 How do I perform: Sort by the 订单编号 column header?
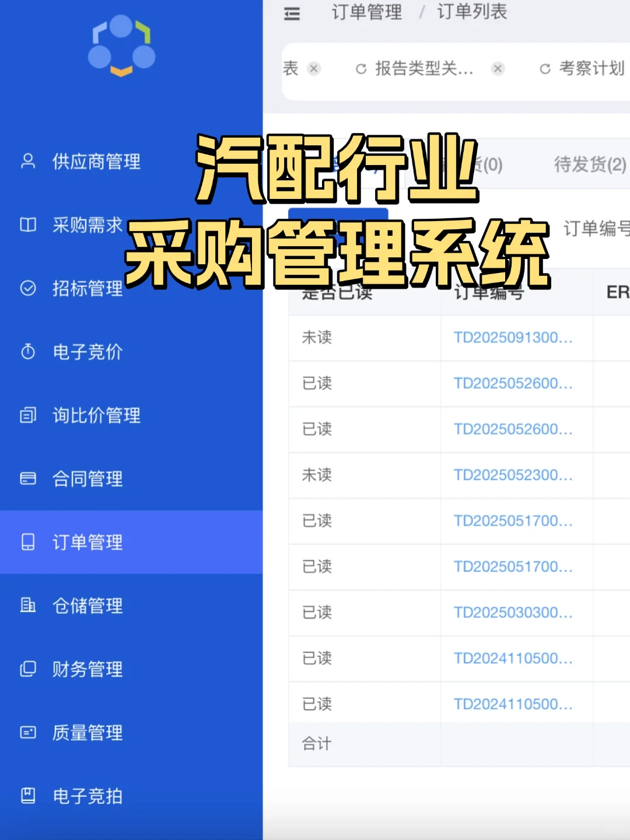[489, 293]
